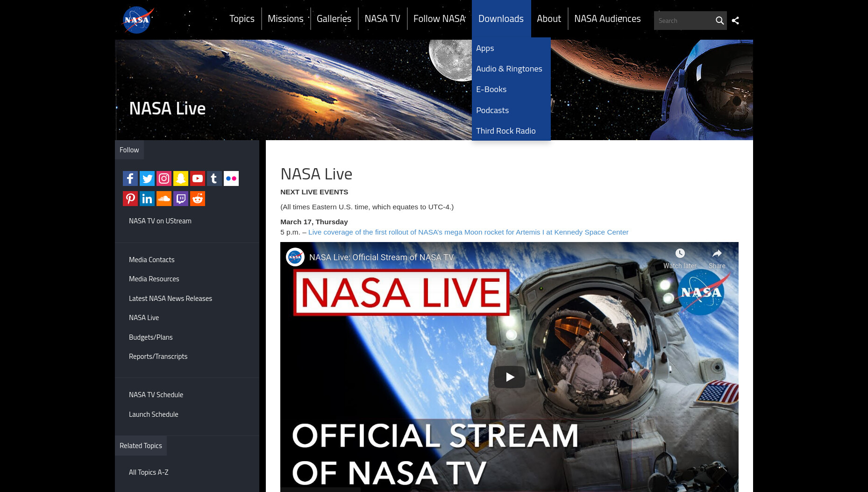Open NASA's Tumblr icon

(x=214, y=178)
